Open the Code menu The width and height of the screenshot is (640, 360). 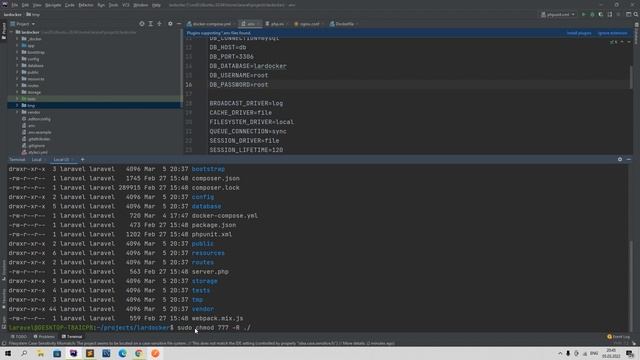tap(70, 5)
